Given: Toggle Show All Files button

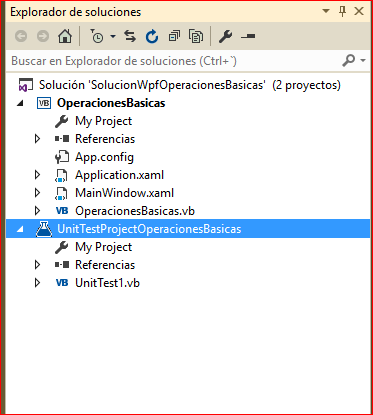Looking at the screenshot, I should (196, 36).
